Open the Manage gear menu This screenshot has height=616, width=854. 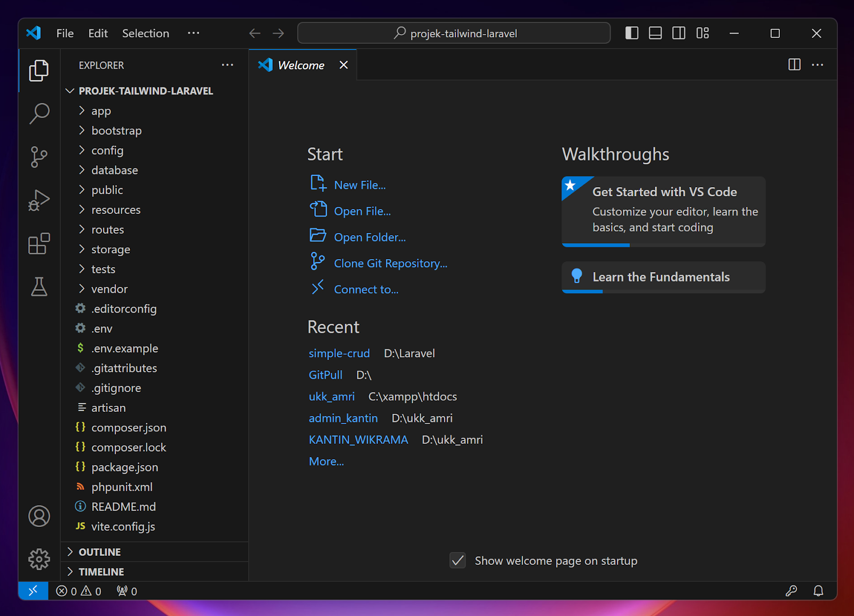[39, 559]
